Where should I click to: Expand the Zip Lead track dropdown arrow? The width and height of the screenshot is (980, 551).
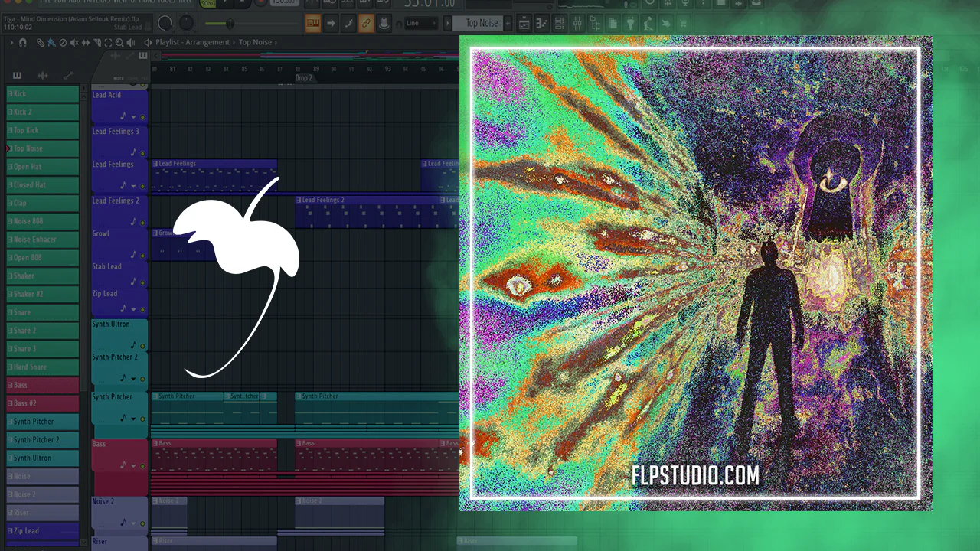(134, 310)
